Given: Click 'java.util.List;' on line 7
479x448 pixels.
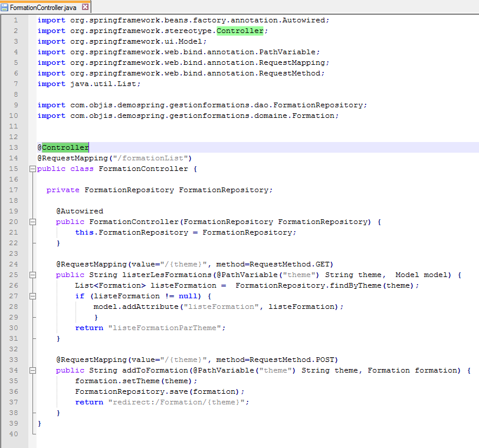Looking at the screenshot, I should tap(106, 84).
